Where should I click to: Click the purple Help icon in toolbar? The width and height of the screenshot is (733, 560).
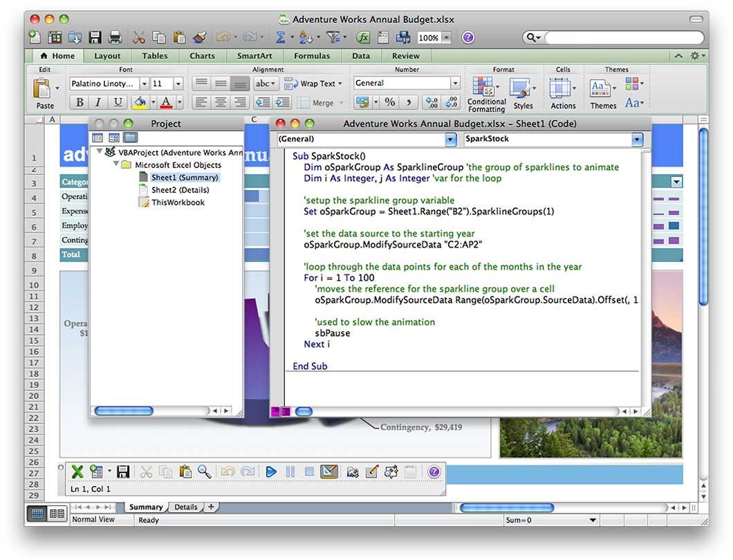click(468, 37)
